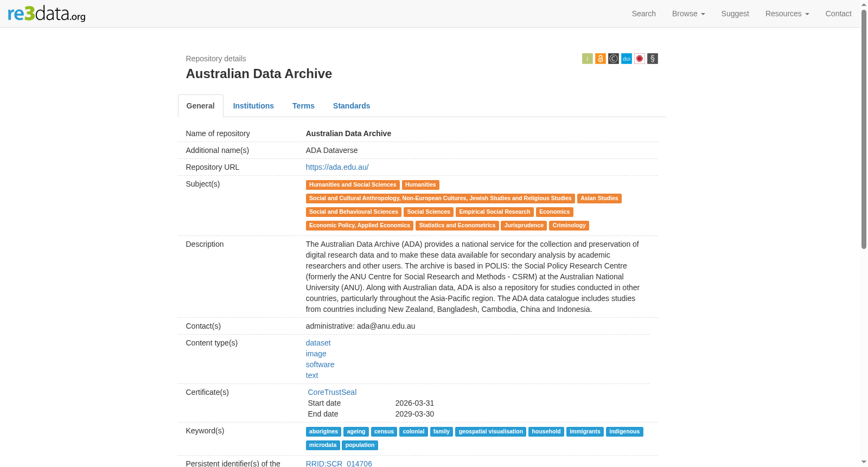The image size is (868, 467).
Task: Click the scrollbar down arrow
Action: tap(864, 463)
